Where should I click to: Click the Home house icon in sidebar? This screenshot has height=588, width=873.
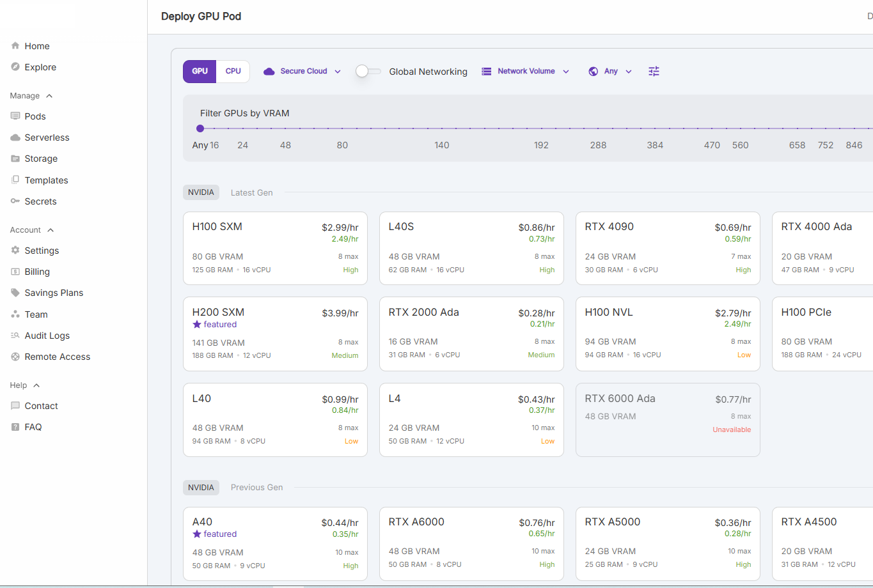pos(15,46)
